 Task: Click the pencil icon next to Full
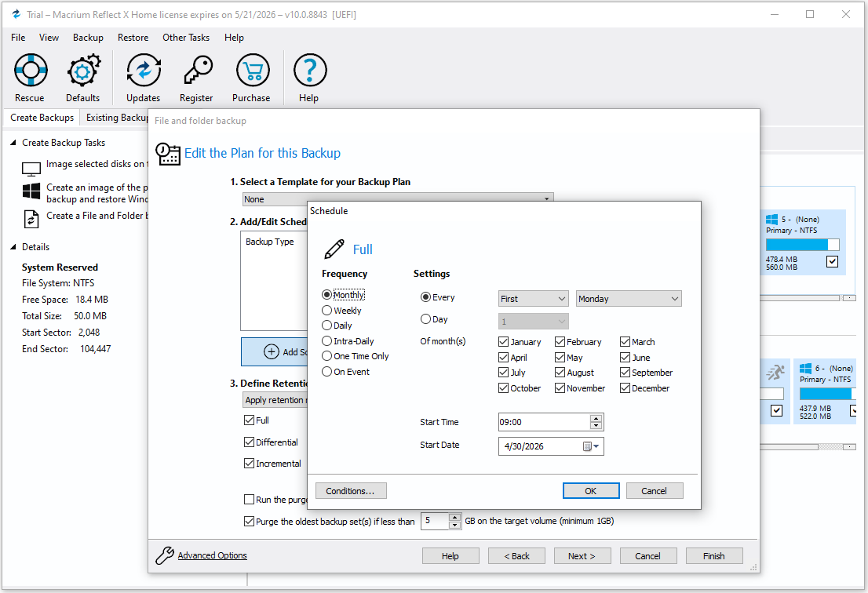coord(334,249)
